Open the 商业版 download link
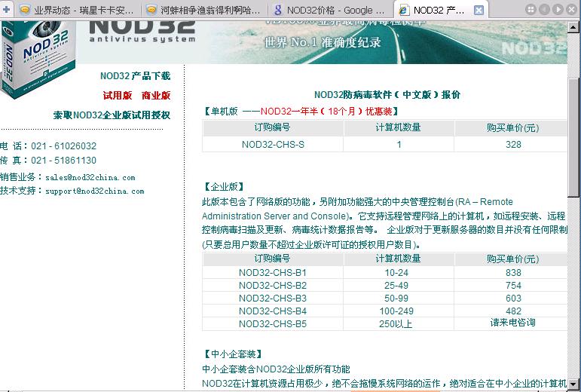 coord(156,96)
